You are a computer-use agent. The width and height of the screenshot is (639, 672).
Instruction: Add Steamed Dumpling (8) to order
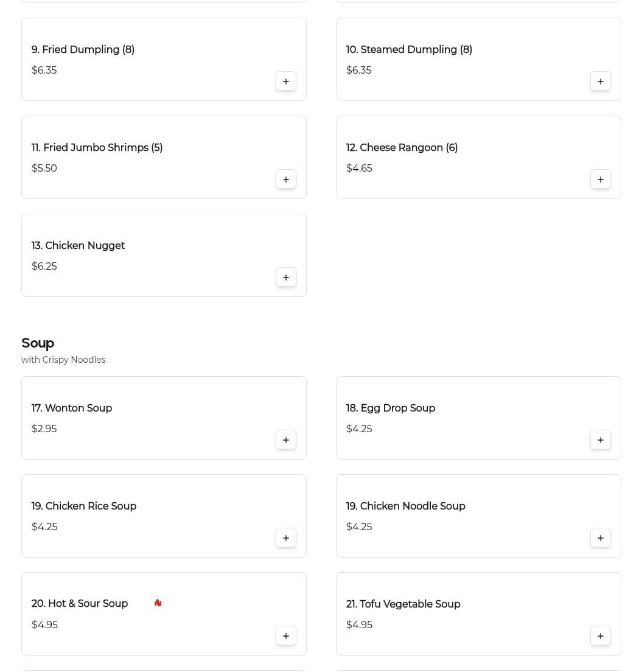tap(600, 82)
